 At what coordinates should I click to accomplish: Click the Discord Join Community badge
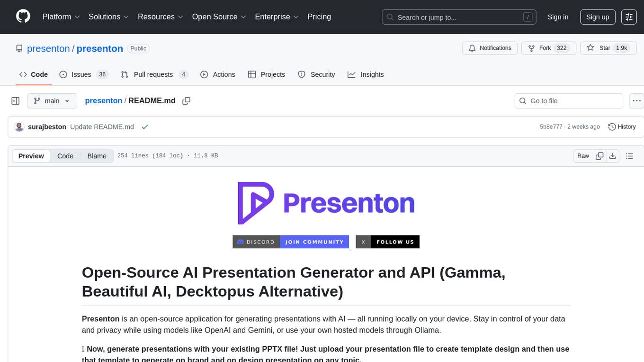[x=291, y=242]
